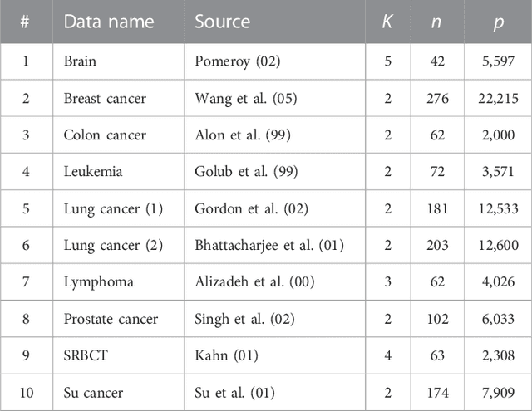532x411 pixels.
Task: Click the 'Golub et al. (99)' citation
Action: click(x=243, y=172)
